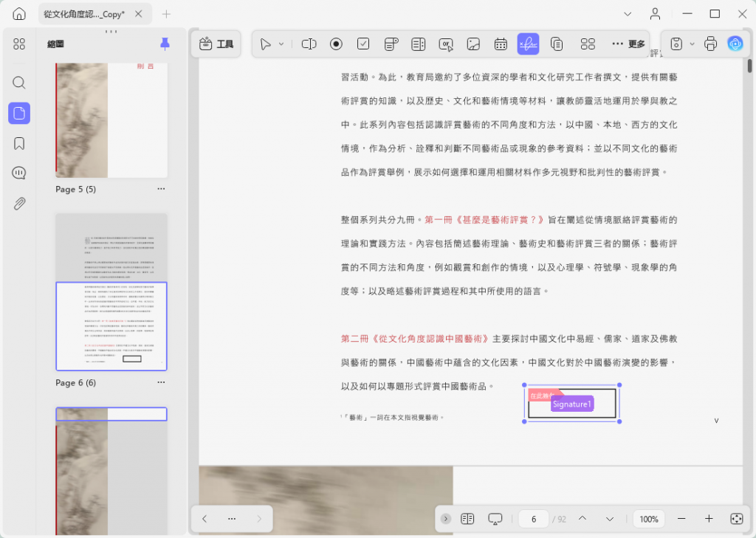Activate the signature field tool
The width and height of the screenshot is (756, 538).
coord(528,44)
